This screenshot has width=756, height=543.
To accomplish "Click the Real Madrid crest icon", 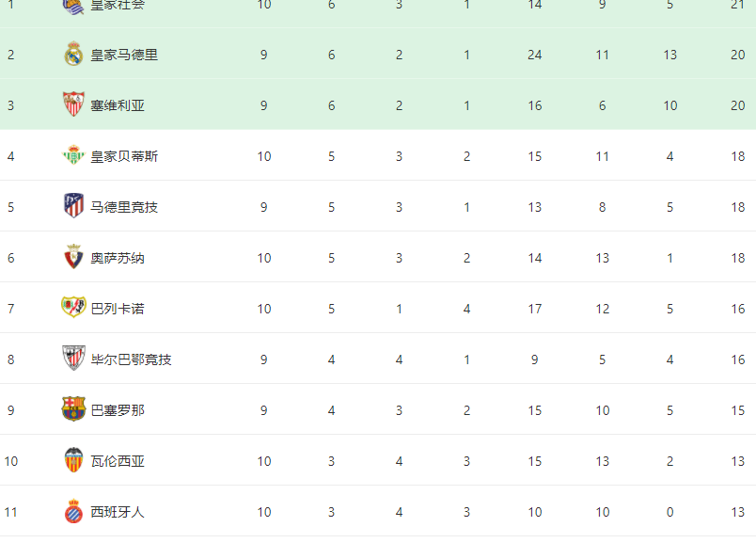I will [x=73, y=53].
